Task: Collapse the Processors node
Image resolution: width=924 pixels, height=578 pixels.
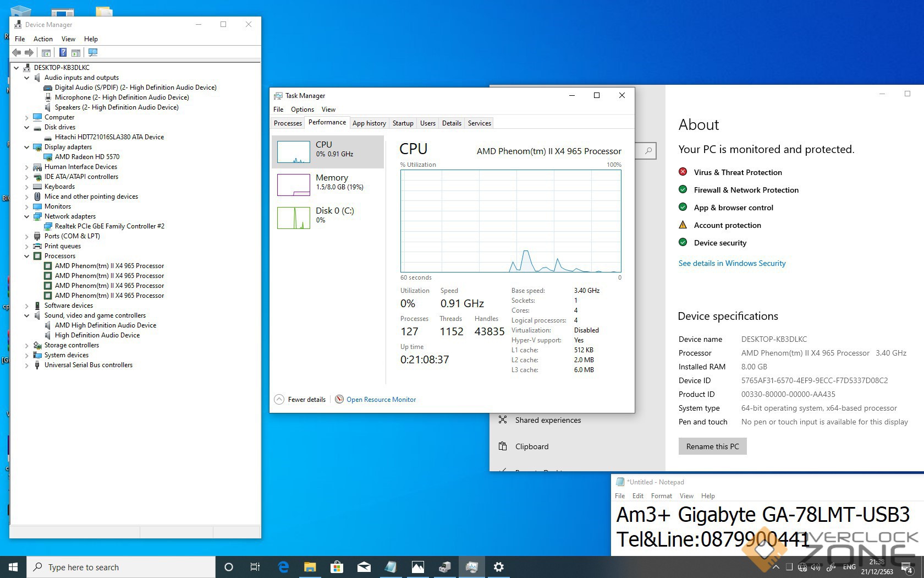Action: click(27, 256)
